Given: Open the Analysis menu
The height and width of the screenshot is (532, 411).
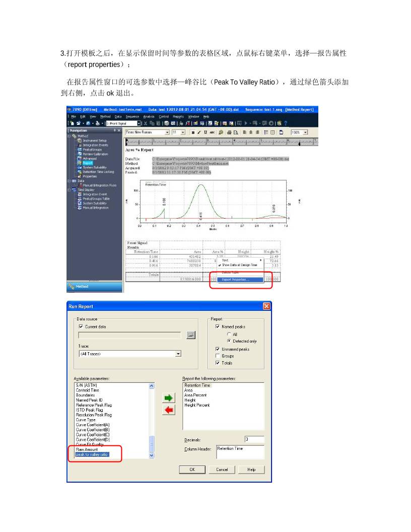Looking at the screenshot, I should click(x=149, y=116).
